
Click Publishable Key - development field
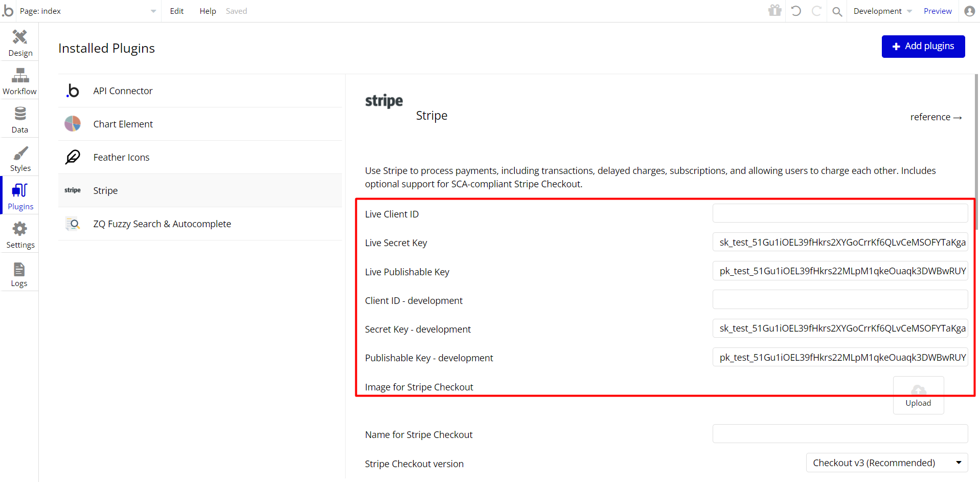(840, 357)
